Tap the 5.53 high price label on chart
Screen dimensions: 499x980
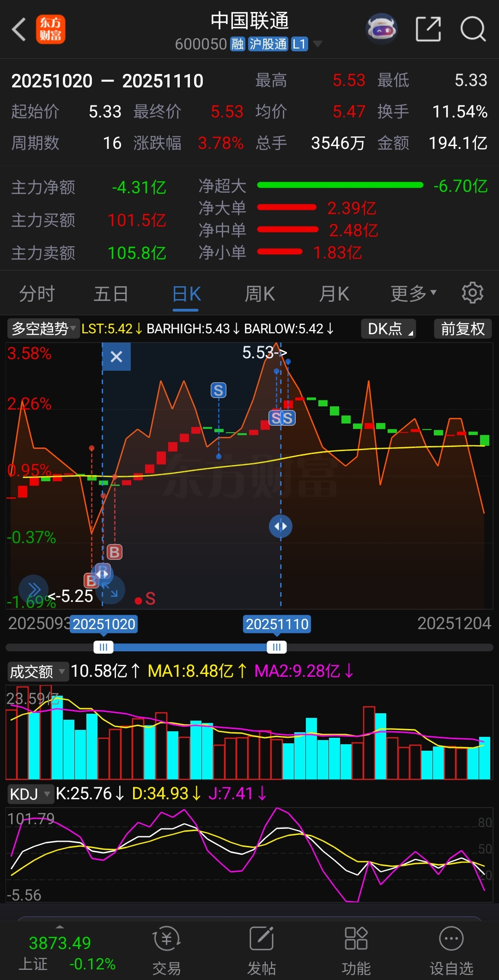click(265, 353)
